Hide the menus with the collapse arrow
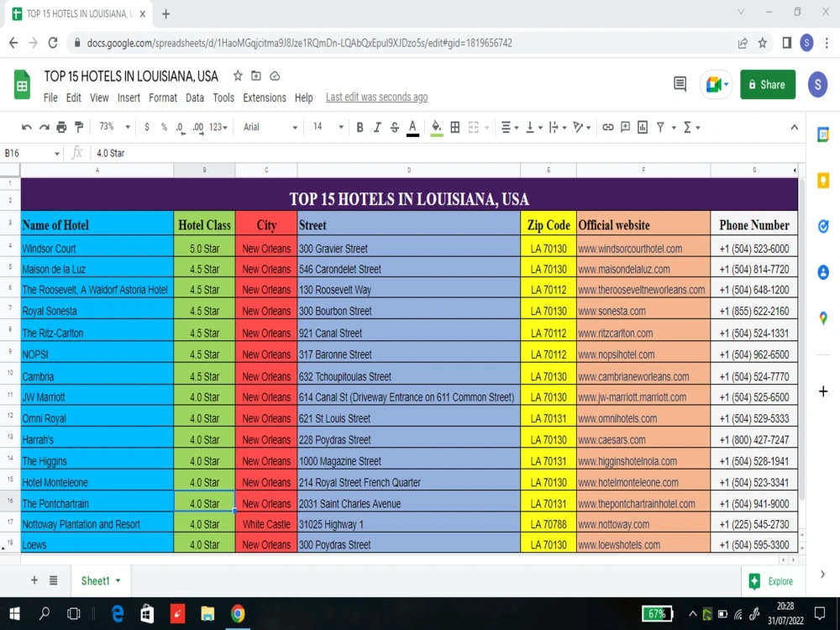 pos(794,128)
